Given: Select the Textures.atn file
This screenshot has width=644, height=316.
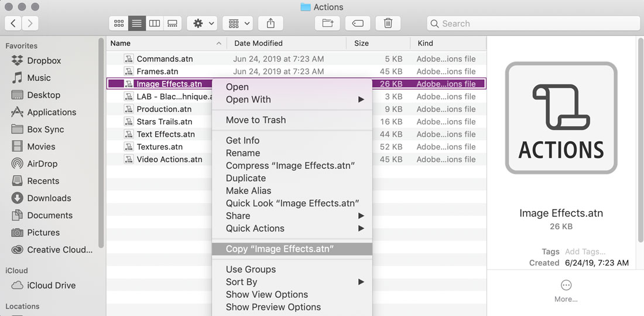Looking at the screenshot, I should pyautogui.click(x=159, y=147).
